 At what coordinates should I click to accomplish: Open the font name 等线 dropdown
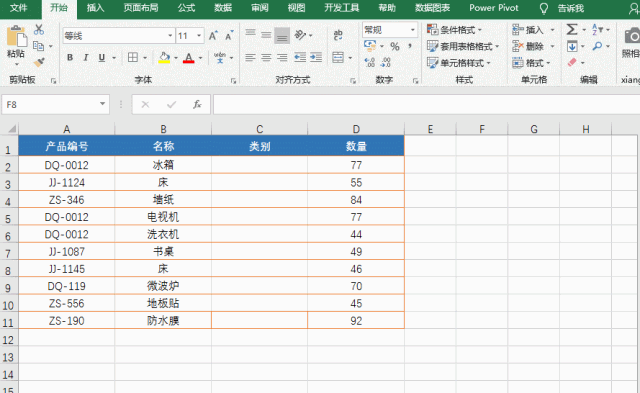170,36
